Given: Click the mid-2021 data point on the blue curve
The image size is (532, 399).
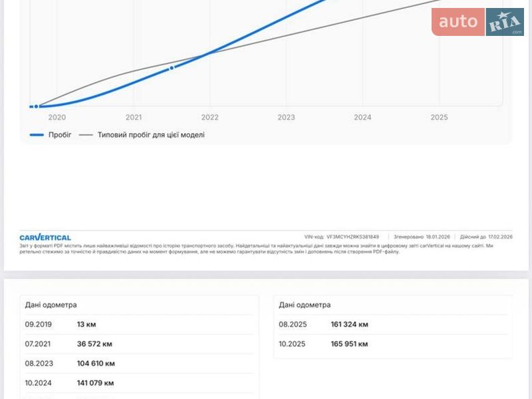Looking at the screenshot, I should pyautogui.click(x=172, y=68).
